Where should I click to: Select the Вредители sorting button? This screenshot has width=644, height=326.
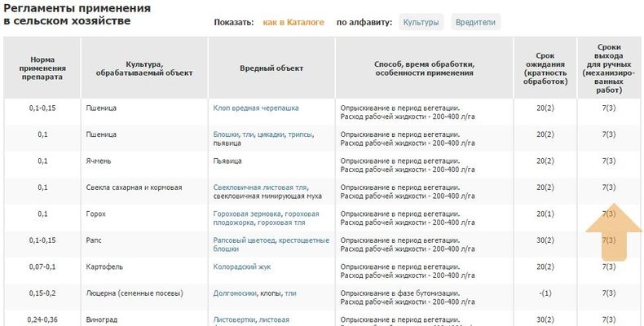[x=475, y=22]
